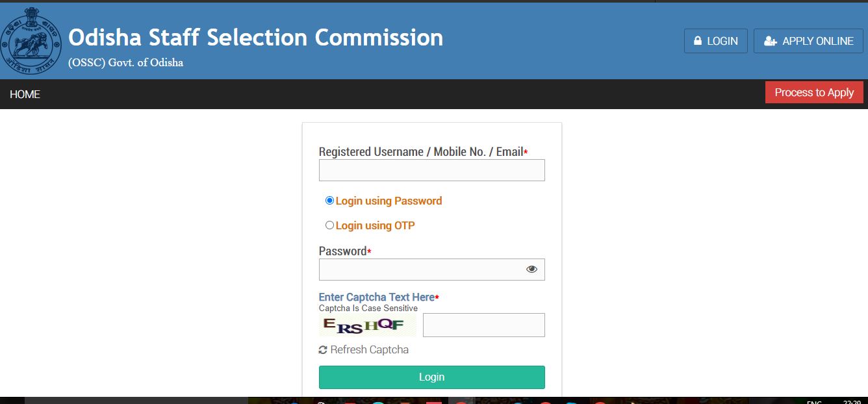This screenshot has height=404, width=868.
Task: Reveal the password using the eye icon
Action: coord(531,268)
